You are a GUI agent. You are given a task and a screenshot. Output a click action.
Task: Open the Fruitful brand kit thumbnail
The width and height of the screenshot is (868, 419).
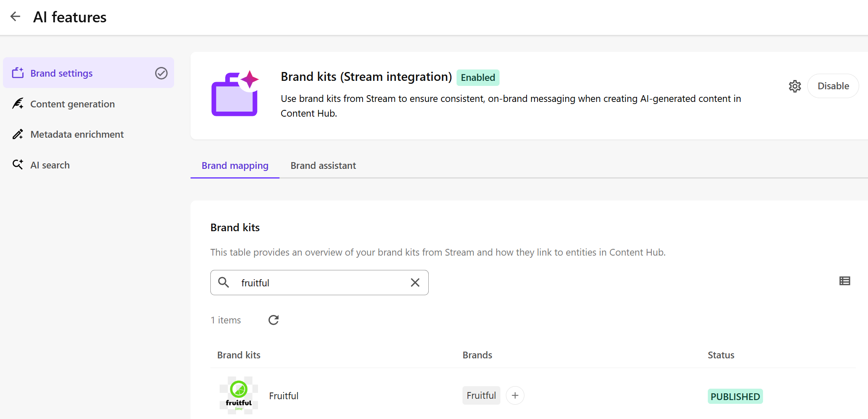pos(239,395)
